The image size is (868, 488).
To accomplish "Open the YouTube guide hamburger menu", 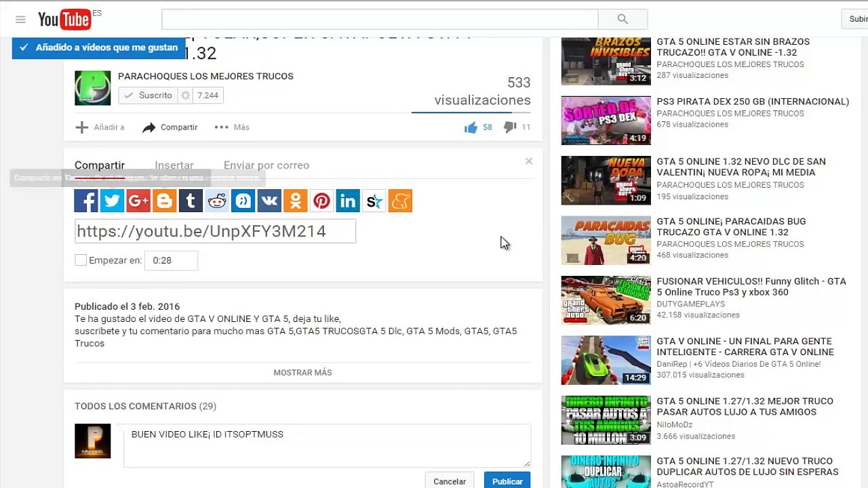I will (20, 20).
